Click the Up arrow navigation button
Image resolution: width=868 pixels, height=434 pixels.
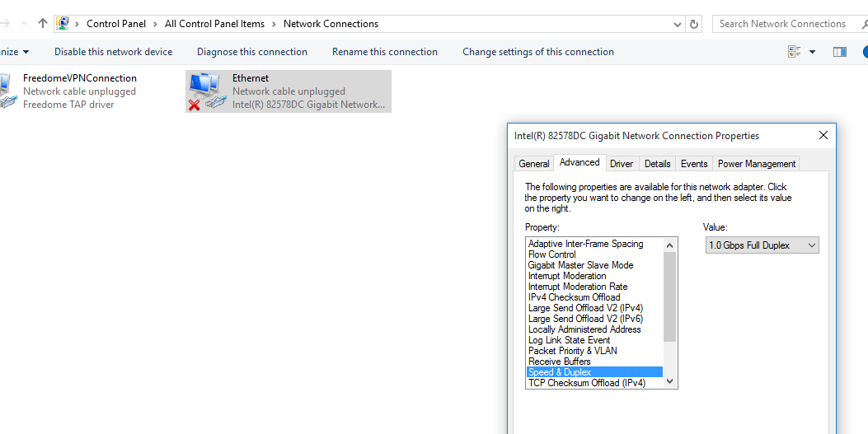coord(43,24)
